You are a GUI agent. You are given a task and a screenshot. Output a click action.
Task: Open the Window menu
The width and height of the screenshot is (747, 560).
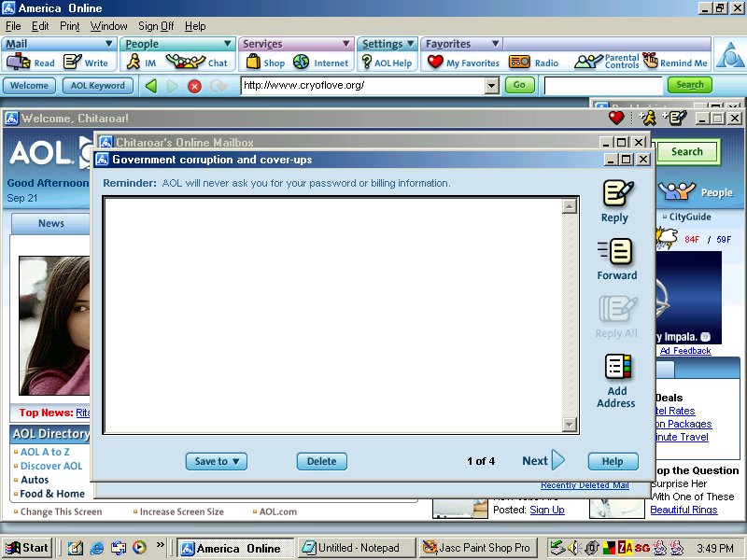click(x=108, y=26)
